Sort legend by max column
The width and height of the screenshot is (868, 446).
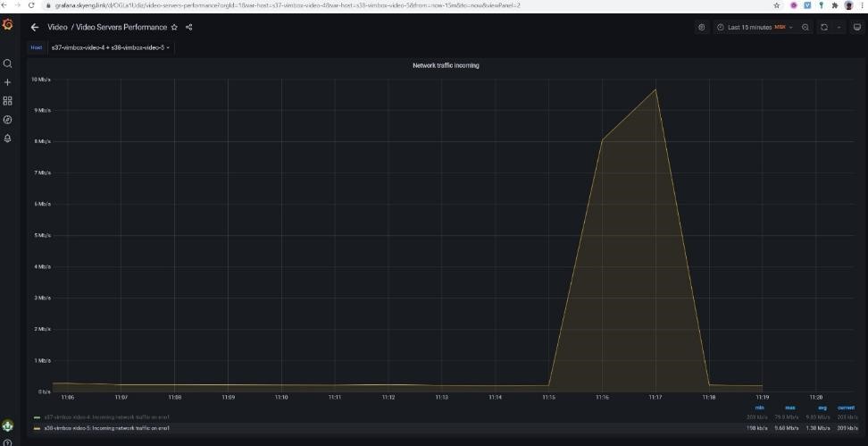tap(790, 408)
